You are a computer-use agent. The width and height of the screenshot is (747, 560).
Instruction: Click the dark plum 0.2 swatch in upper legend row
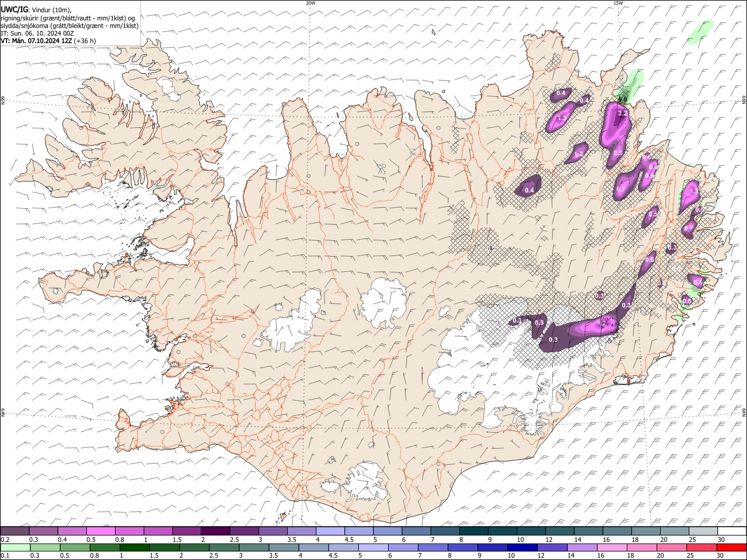click(x=15, y=531)
